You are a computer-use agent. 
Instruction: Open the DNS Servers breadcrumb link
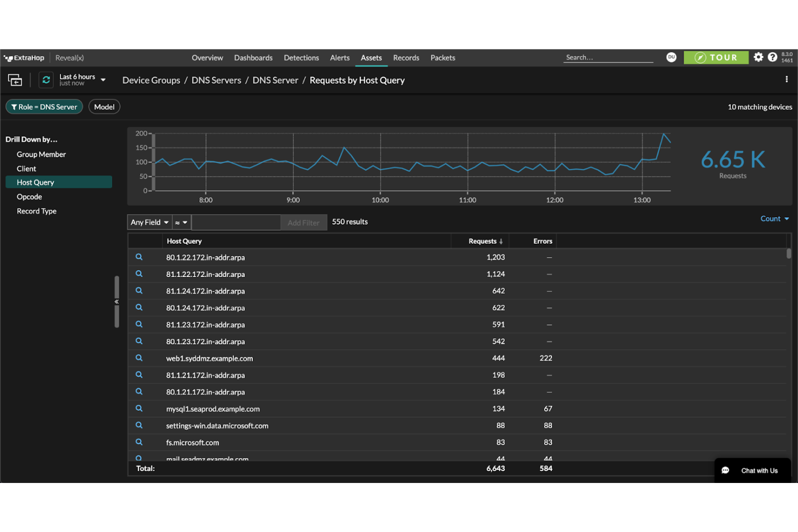[x=216, y=80]
